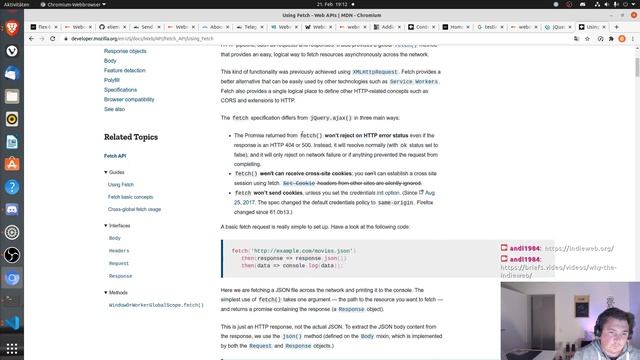Screen dimensions: 640x360
Task: Open Ubuntu Software from the dock
Action: click(x=12, y=164)
